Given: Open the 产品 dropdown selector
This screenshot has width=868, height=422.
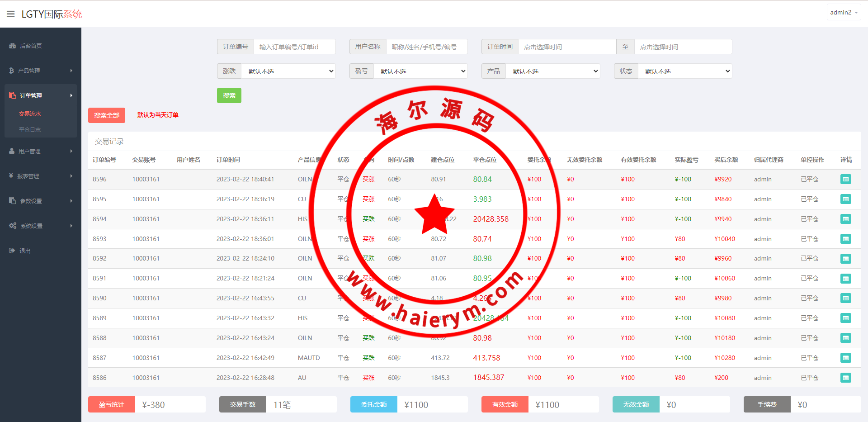Looking at the screenshot, I should 553,71.
